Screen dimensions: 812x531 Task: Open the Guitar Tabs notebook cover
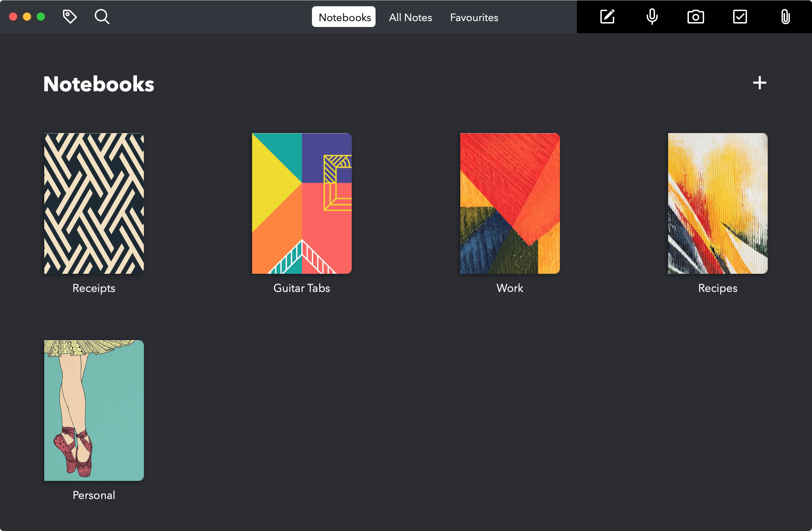tap(302, 203)
